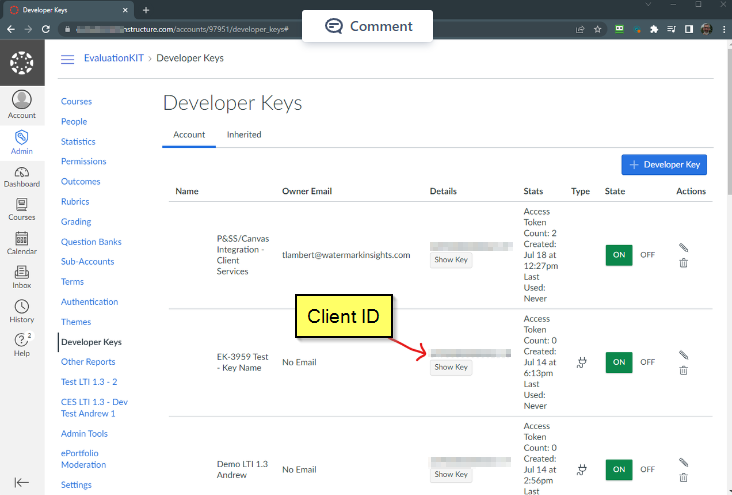Switch to the Inherited tab
732x495 pixels.
[244, 134]
